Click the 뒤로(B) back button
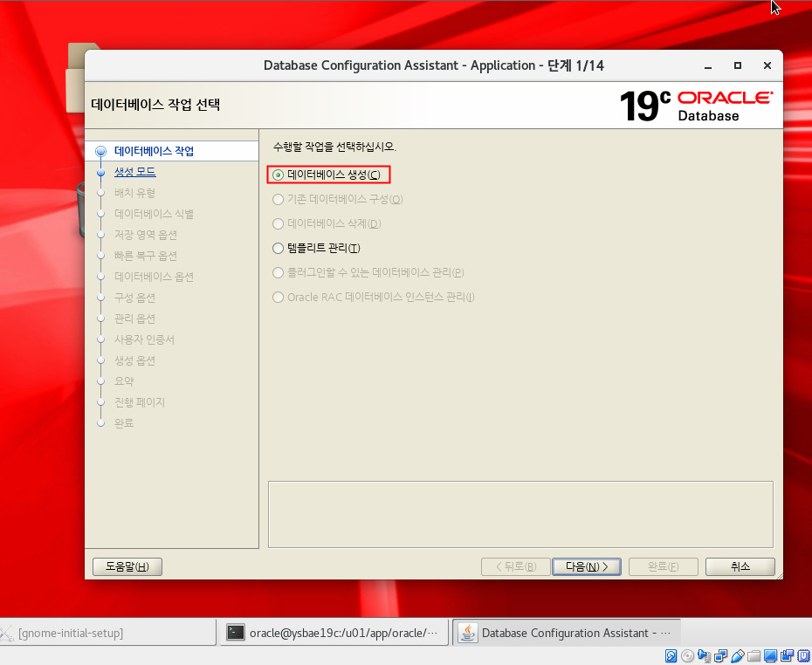The image size is (812, 665). pos(516,566)
